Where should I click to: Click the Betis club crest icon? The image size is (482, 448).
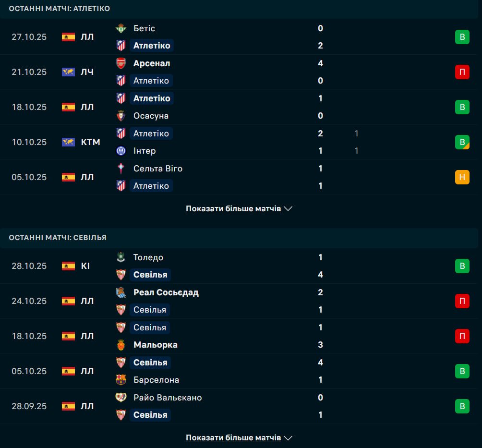[x=121, y=28]
